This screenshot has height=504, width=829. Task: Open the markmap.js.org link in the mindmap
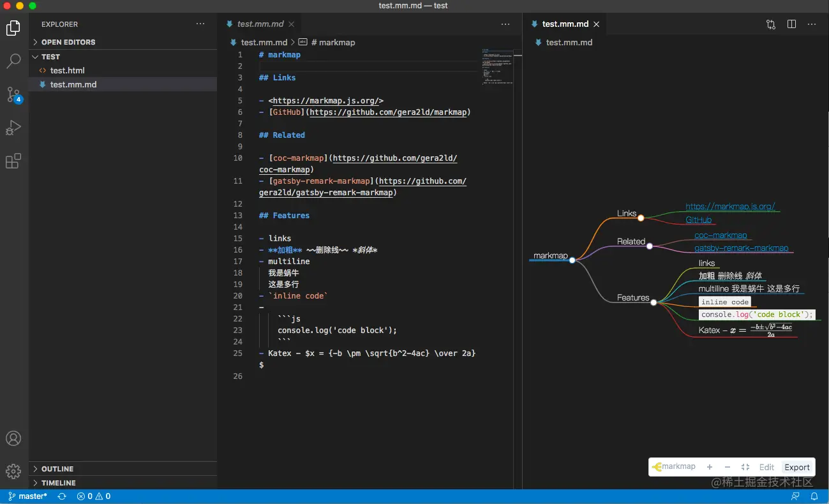(731, 206)
